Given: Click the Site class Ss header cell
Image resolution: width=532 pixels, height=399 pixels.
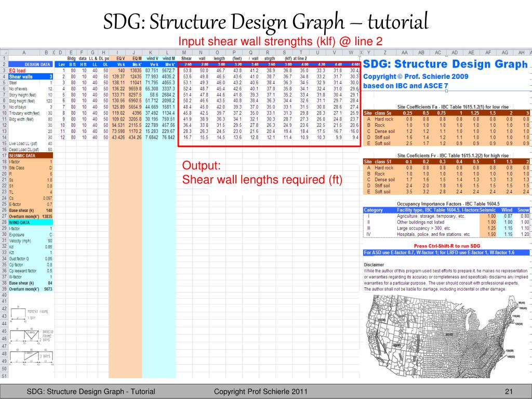Looking at the screenshot, I should [x=377, y=113].
